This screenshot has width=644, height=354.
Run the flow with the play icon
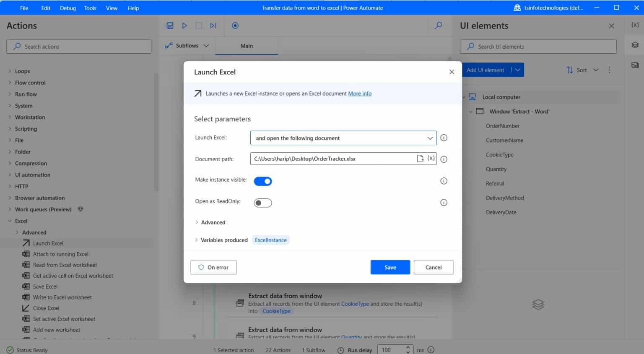[x=184, y=25]
